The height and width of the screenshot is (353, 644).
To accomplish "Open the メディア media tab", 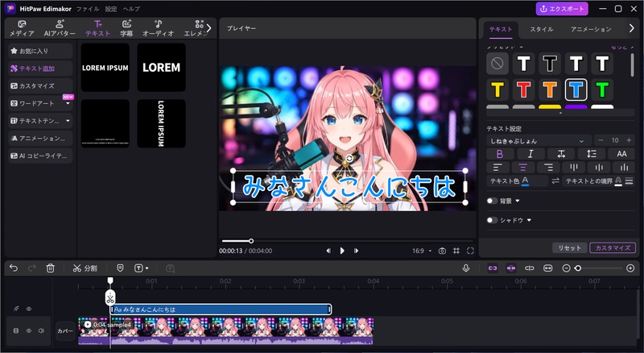I will 22,28.
